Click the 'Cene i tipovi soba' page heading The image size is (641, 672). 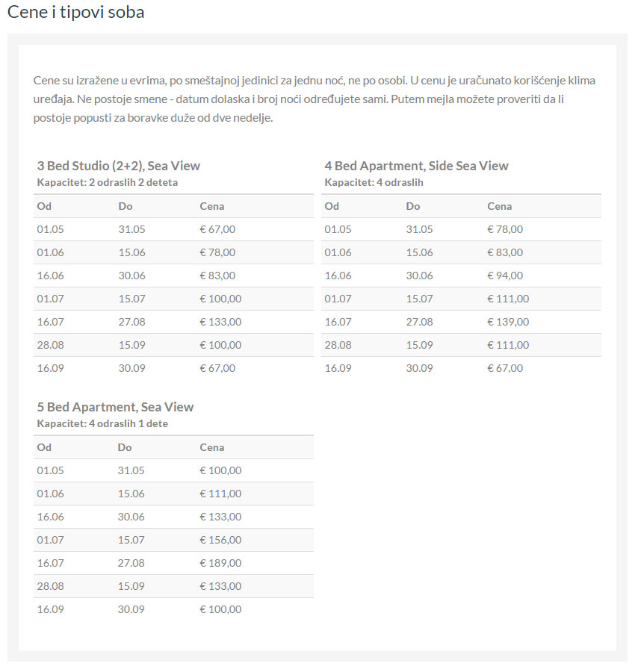point(75,13)
